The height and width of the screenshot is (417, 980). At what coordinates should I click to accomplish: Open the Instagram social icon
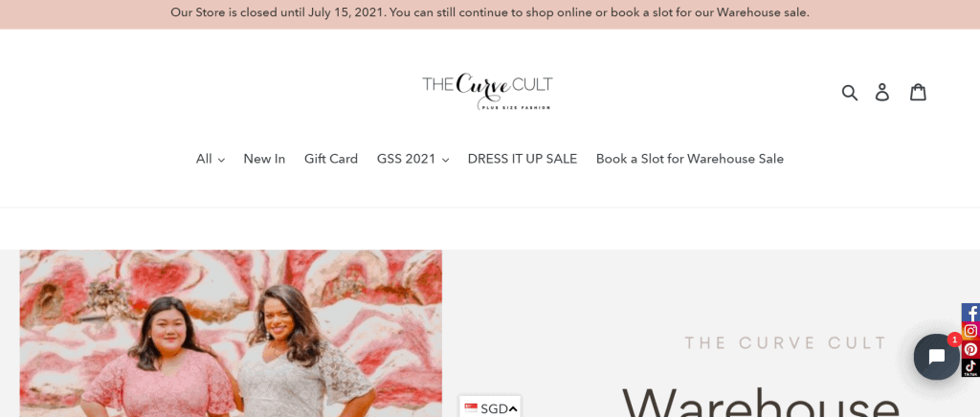pyautogui.click(x=970, y=331)
